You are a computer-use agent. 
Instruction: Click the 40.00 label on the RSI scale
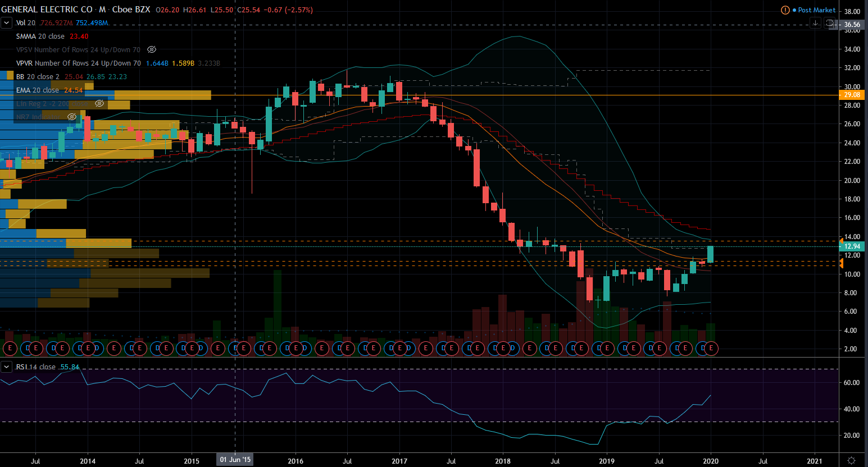852,409
